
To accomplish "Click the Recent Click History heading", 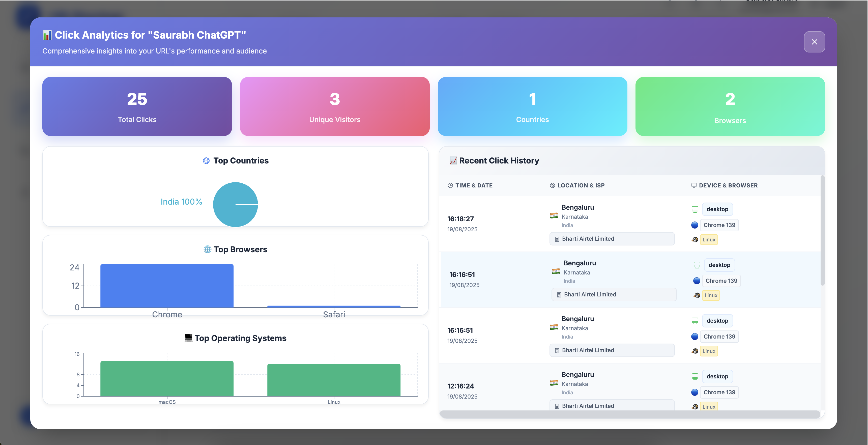I will coord(499,161).
